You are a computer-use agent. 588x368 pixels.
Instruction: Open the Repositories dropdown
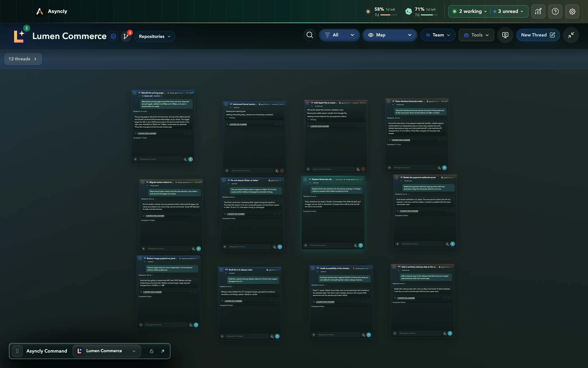coord(155,36)
